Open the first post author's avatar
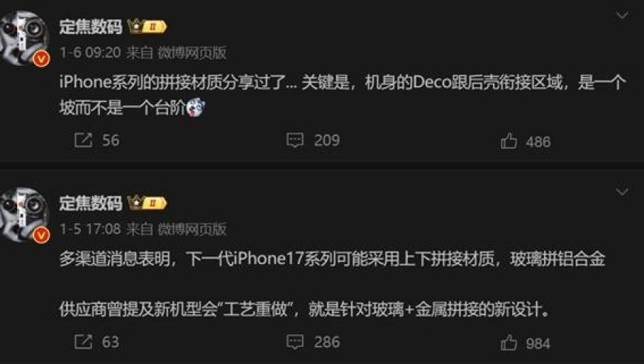644x364 pixels. (x=24, y=38)
